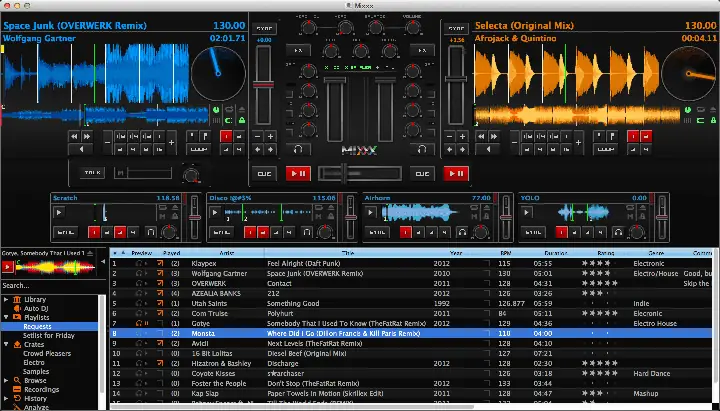Click loop in marker on left deck
This screenshot has height=411, width=720.
click(x=192, y=136)
